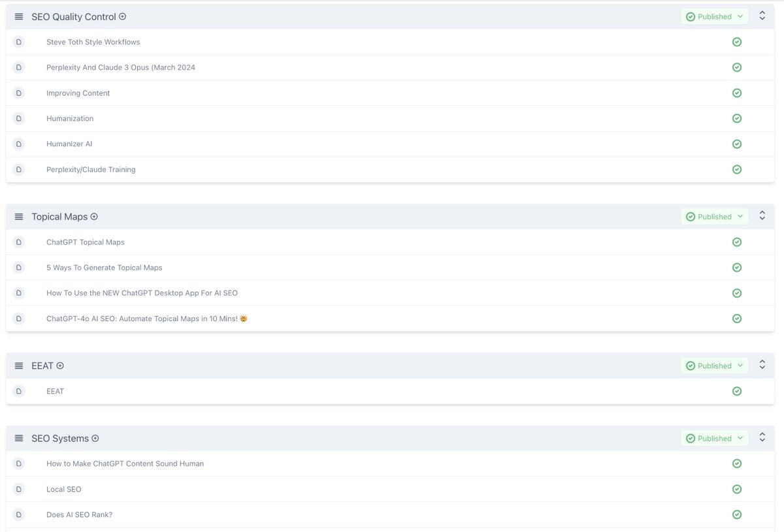Screen dimensions: 784x532
Task: Open 5 Ways To Generate Topical Maps
Action: click(104, 268)
